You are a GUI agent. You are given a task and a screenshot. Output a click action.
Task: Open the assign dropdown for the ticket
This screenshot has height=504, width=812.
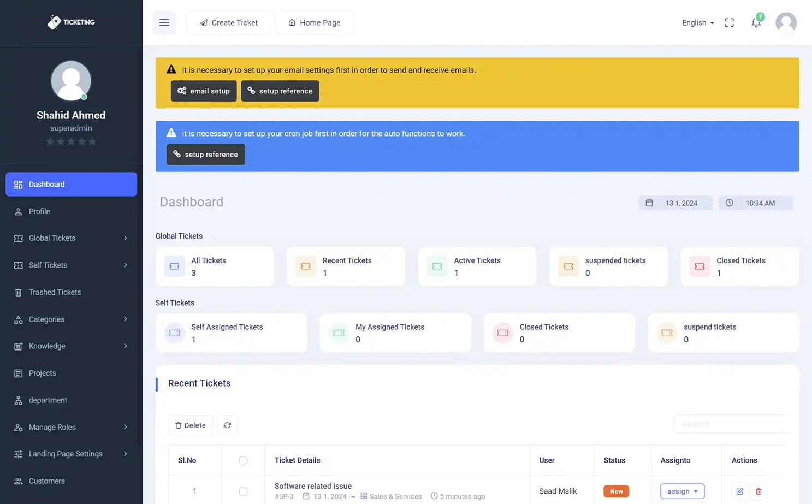(x=682, y=491)
